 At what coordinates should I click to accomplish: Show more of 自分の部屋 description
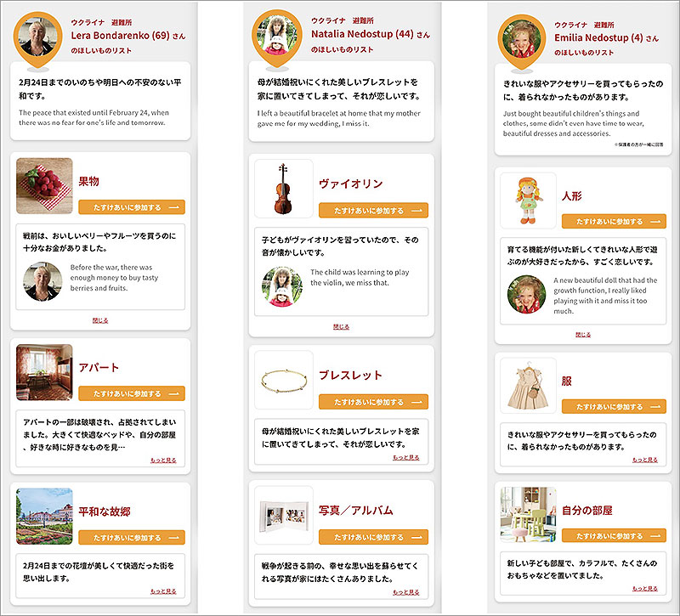pos(645,589)
